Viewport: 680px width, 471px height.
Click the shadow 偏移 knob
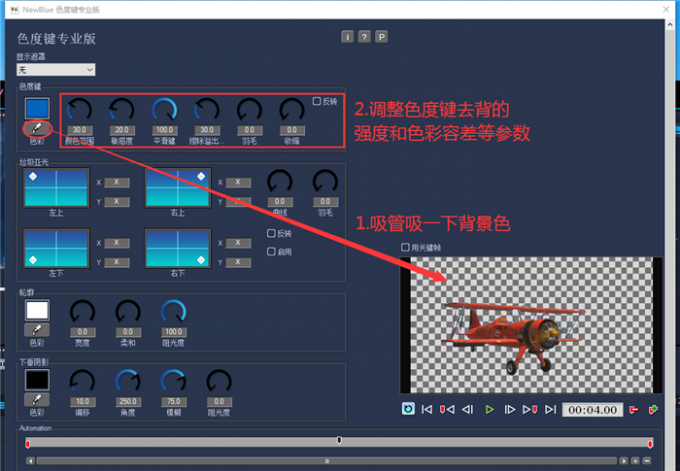point(82,382)
